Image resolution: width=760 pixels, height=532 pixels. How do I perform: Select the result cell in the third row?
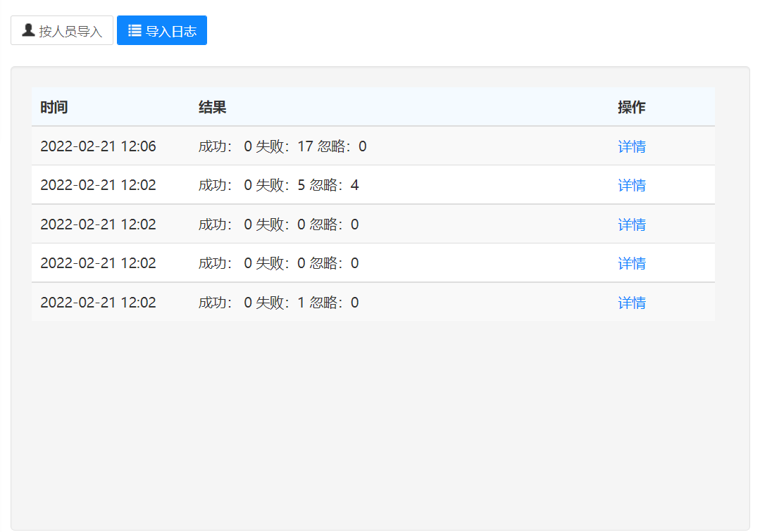278,224
